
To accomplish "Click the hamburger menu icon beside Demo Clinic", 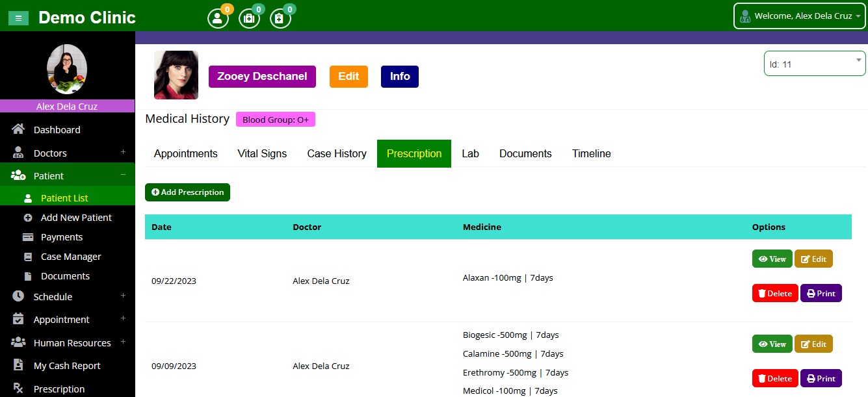I will (18, 18).
